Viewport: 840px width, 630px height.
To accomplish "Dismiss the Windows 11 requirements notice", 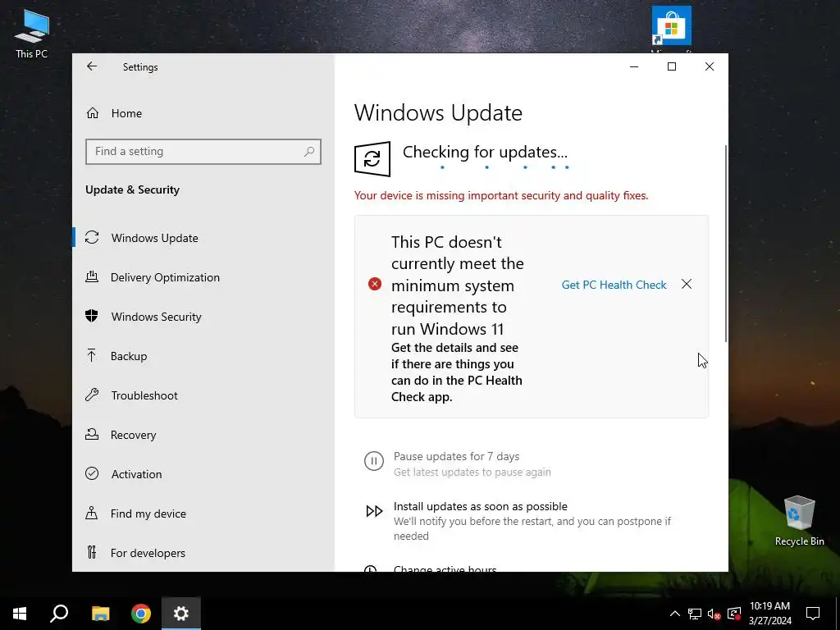I will (687, 285).
